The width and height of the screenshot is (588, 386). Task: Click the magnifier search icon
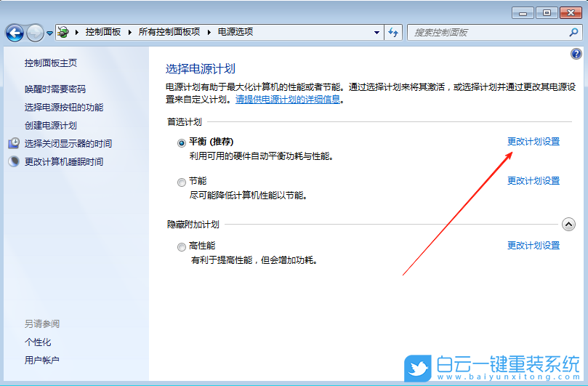(573, 33)
